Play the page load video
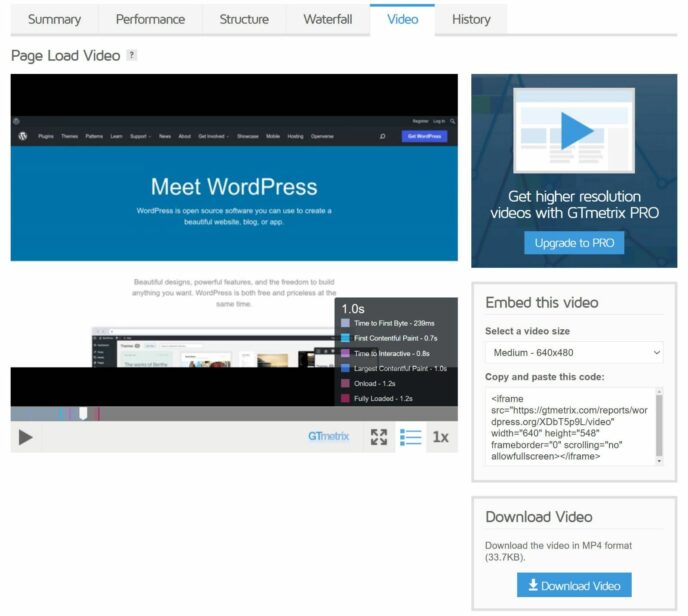Image resolution: width=688 pixels, height=616 pixels. click(25, 437)
